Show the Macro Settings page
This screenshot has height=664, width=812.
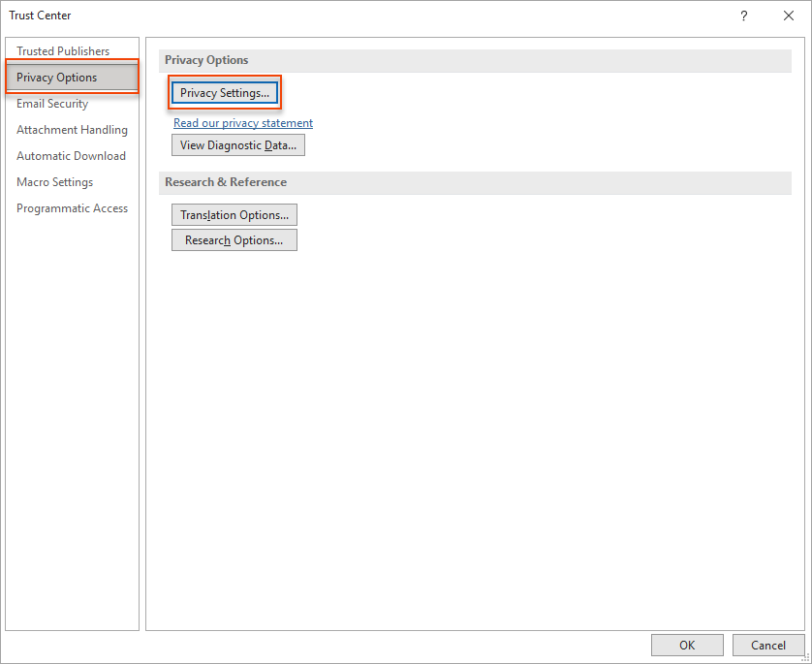pyautogui.click(x=54, y=182)
